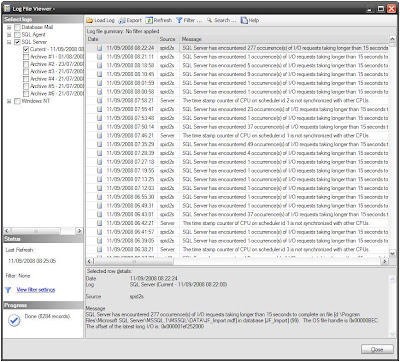Image resolution: width=400 pixels, height=362 pixels.
Task: Click the log list scroll down arrow
Action: [392, 253]
